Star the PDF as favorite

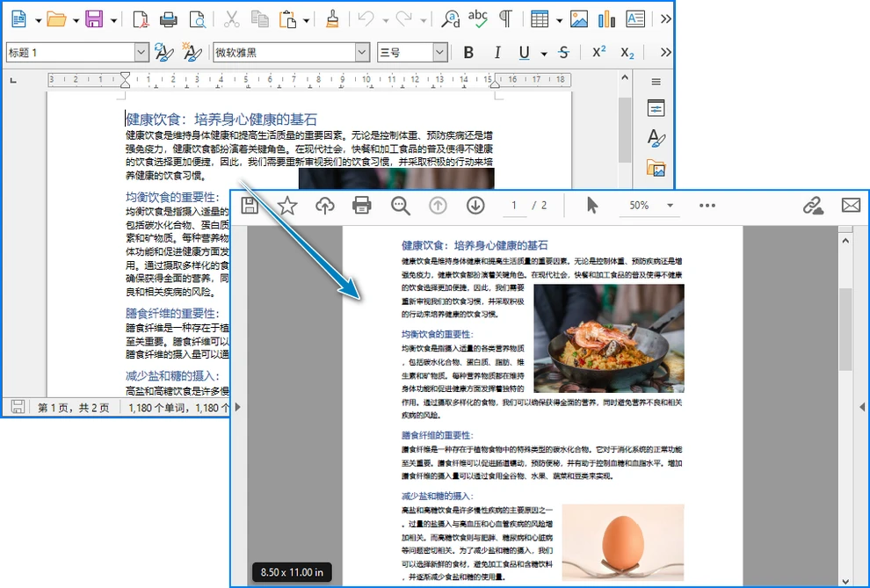tap(286, 204)
